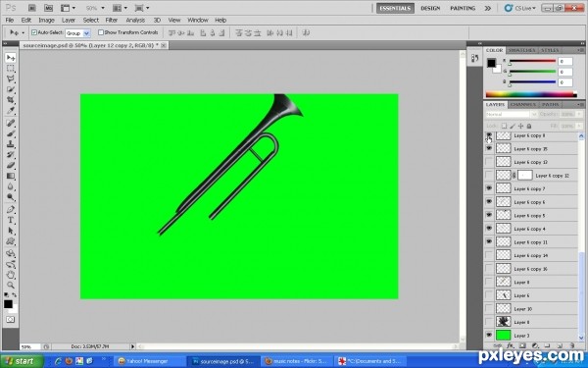Screen dimensions: 588x368
Task: Hide Layer 6 copy 5
Action: [489, 215]
